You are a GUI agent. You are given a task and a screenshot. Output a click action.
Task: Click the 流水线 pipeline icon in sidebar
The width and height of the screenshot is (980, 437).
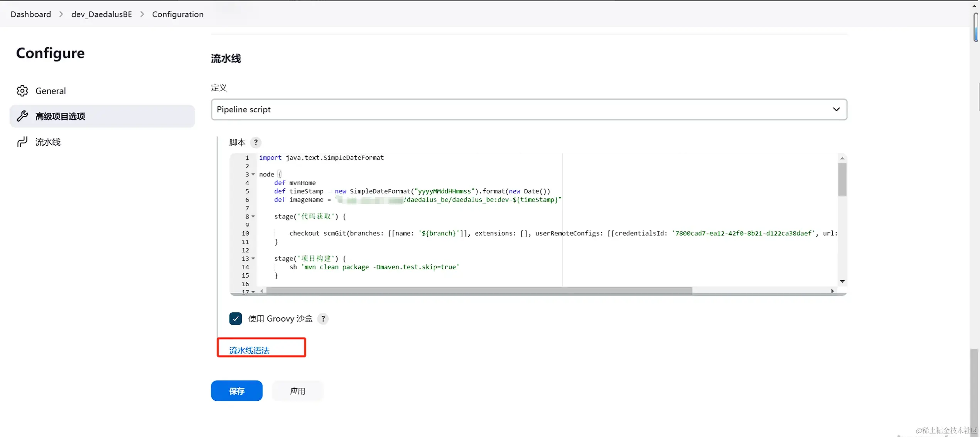[x=22, y=142]
